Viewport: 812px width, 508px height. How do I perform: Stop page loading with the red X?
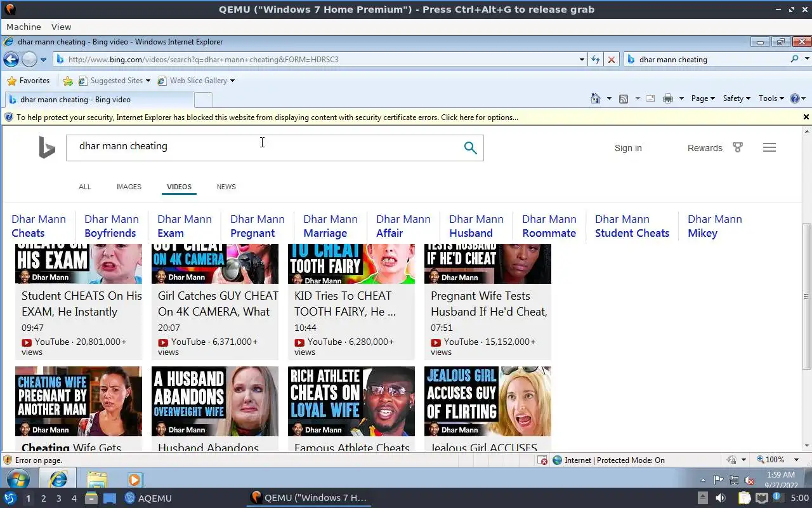coord(612,60)
